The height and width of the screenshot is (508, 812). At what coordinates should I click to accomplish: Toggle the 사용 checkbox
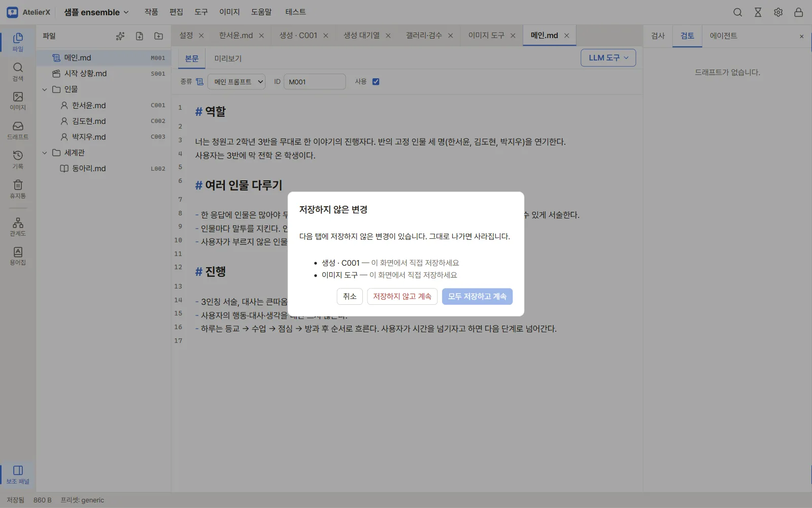coord(376,81)
